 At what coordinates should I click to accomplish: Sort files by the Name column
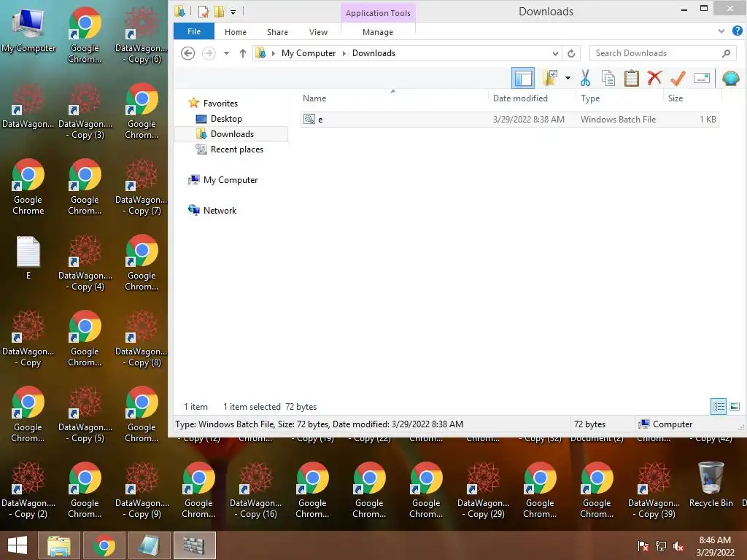[x=394, y=98]
